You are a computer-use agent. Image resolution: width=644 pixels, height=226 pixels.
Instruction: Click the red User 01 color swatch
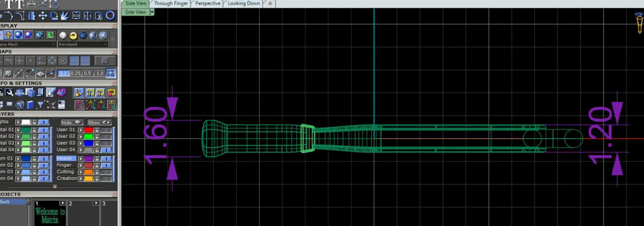(x=89, y=130)
